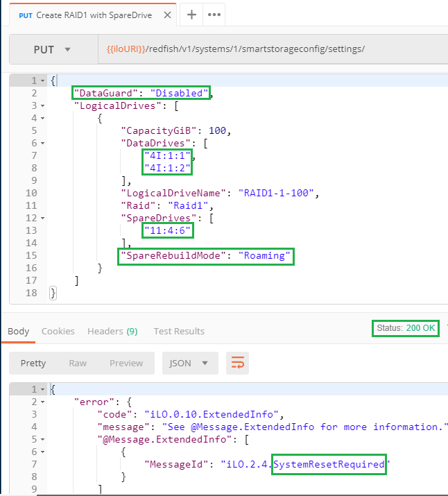Open the tab options ellipsis menu

coord(214,15)
